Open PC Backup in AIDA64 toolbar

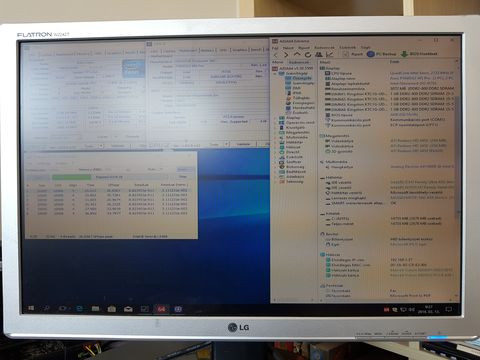pyautogui.click(x=382, y=54)
